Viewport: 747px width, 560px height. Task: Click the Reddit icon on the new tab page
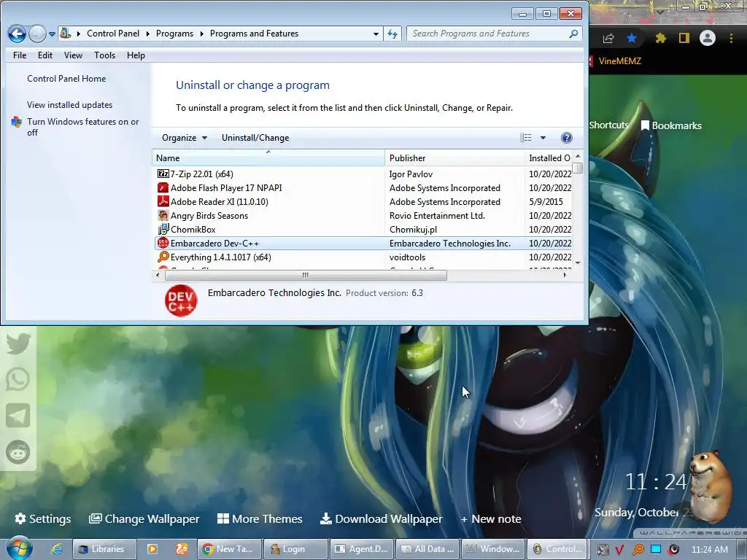[x=18, y=452]
